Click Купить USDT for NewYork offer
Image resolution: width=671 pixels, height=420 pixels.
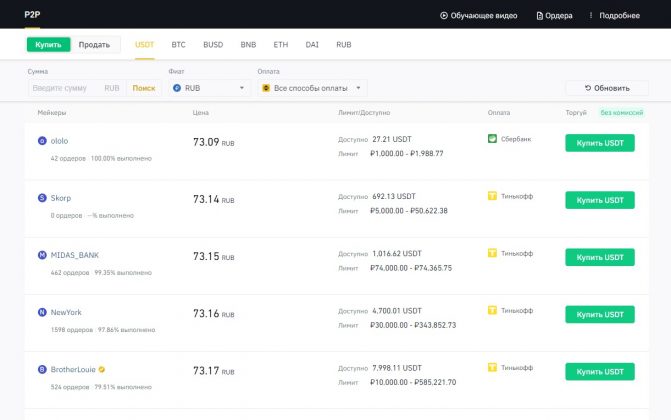[x=599, y=315]
